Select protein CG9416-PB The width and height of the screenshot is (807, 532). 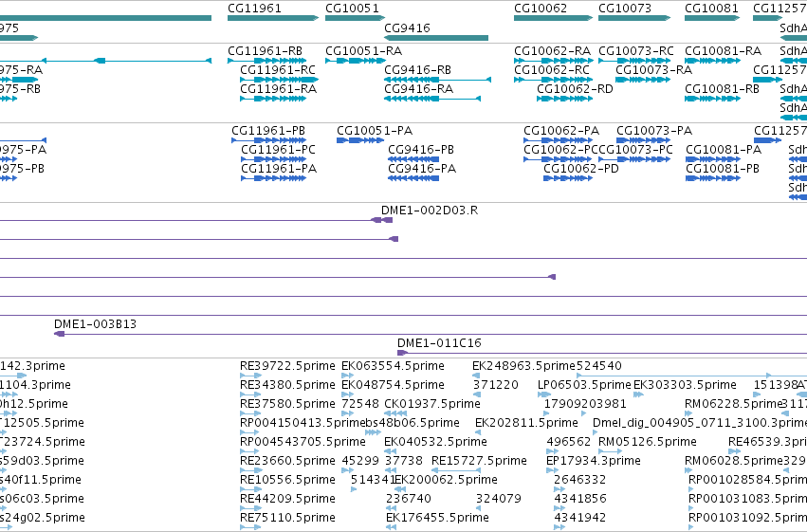(421, 150)
